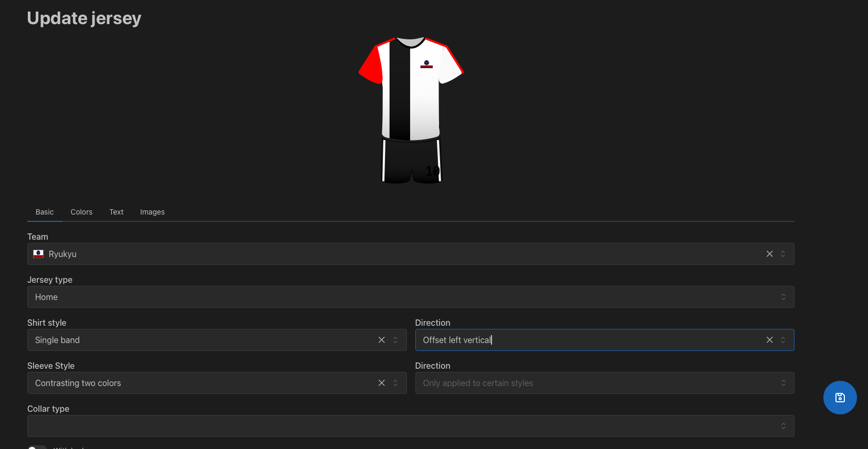The image size is (868, 449).
Task: Click the Offset left vertical input field
Action: pos(588,340)
